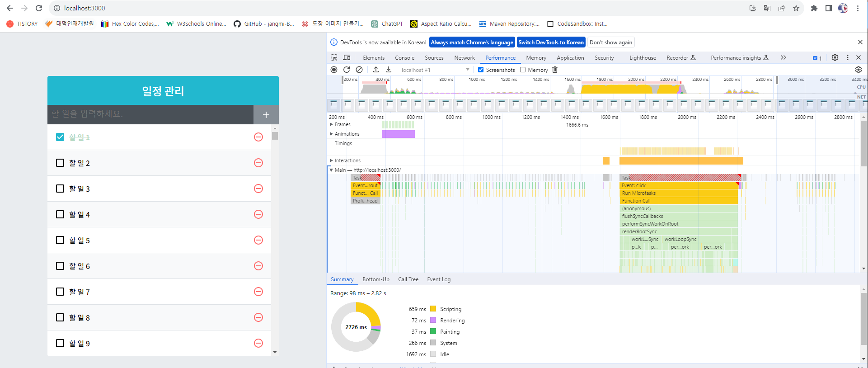Open the DevTools customize three-dot menu
The width and height of the screenshot is (868, 368).
(848, 57)
